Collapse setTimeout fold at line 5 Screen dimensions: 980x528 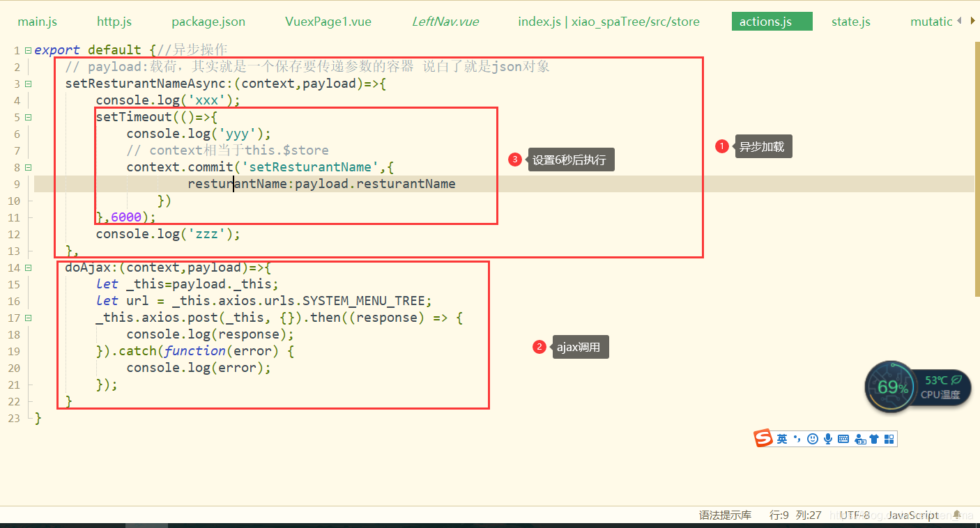pos(28,117)
